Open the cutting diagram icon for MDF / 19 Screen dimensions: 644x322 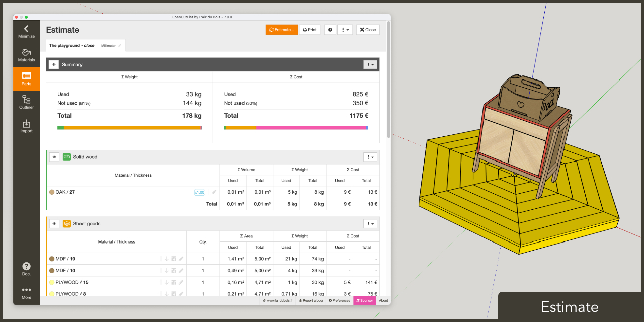(x=174, y=259)
